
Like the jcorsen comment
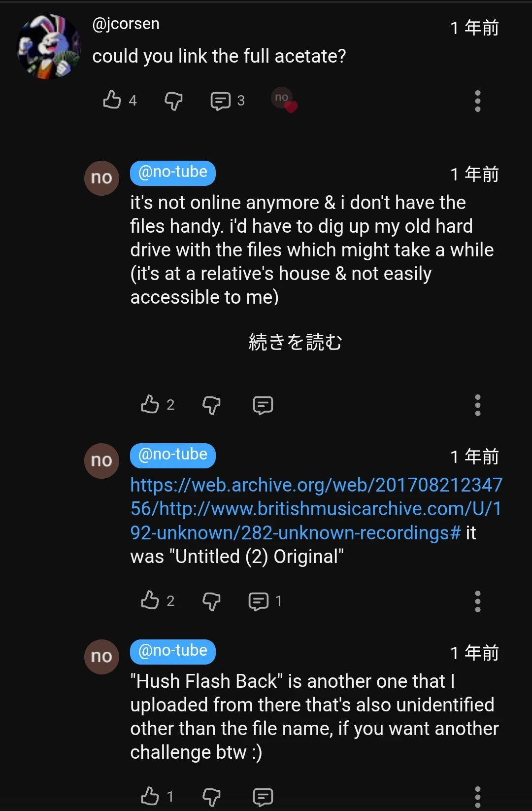[x=112, y=100]
